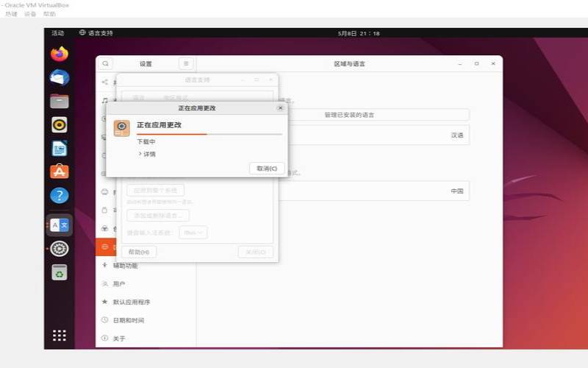Image resolution: width=588 pixels, height=368 pixels.
Task: Open LibreOffice Writer from the dock
Action: point(60,149)
